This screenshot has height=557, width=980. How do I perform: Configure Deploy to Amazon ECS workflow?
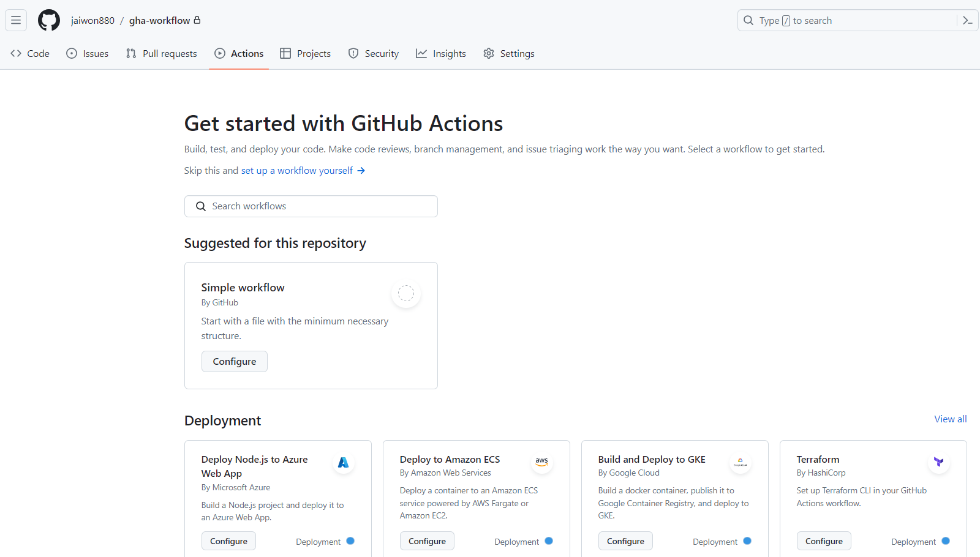pos(428,541)
